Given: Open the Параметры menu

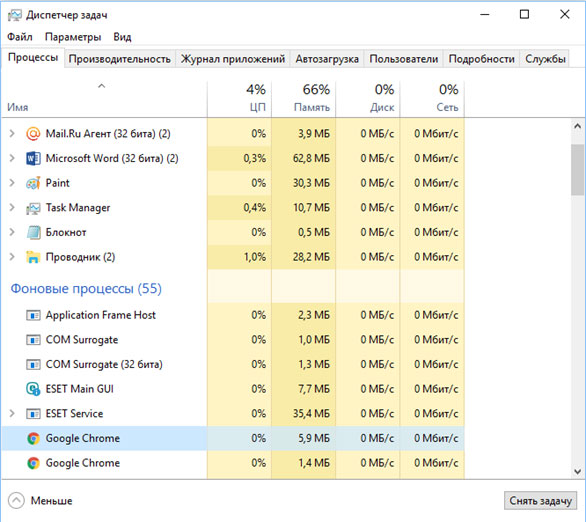Looking at the screenshot, I should coord(73,37).
